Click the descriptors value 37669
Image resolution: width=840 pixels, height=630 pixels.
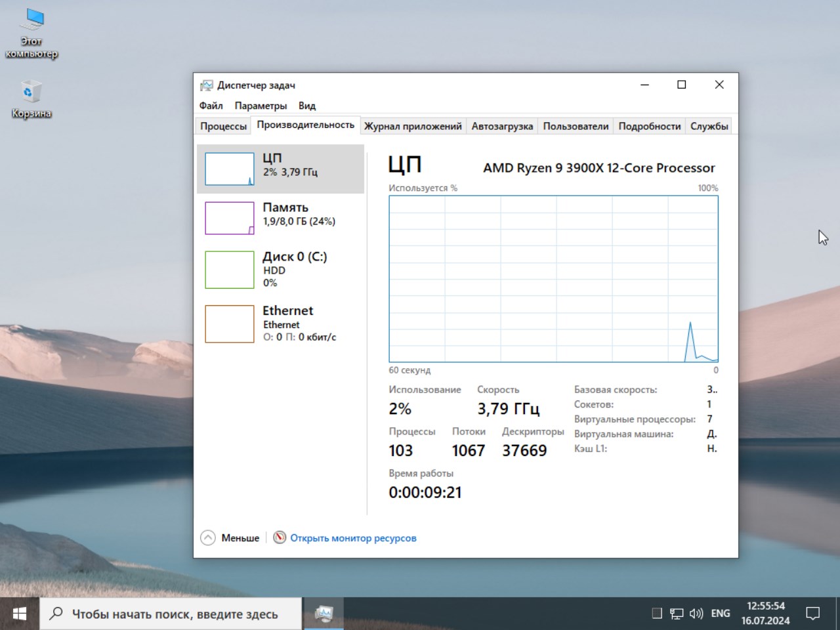tap(524, 451)
